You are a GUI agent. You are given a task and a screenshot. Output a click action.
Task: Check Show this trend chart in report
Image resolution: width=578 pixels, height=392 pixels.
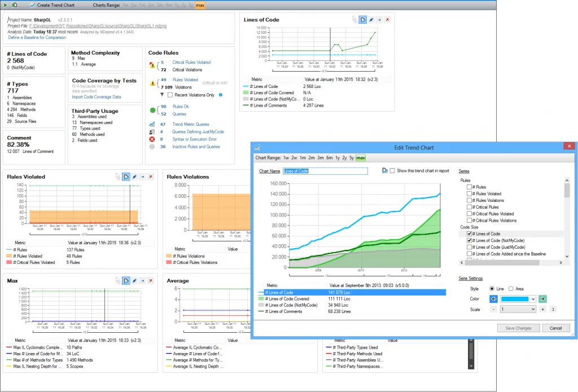(x=393, y=171)
